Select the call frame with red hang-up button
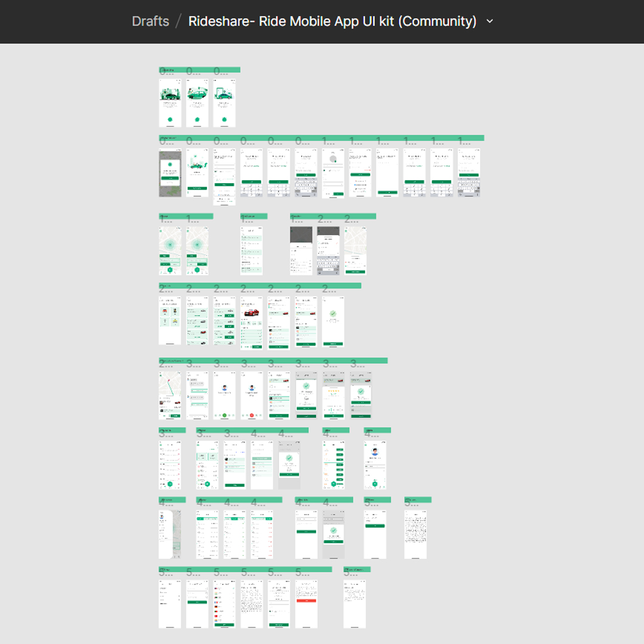This screenshot has width=644, height=644. 252,395
